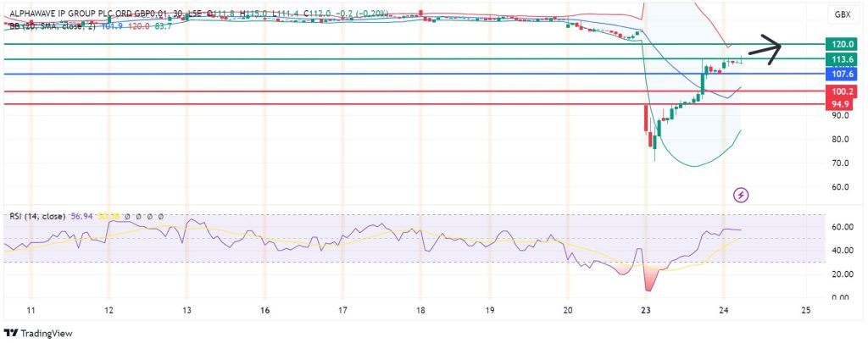Click the RSI (14, close) legend
Viewport: 868px width, 343px height.
coord(37,216)
